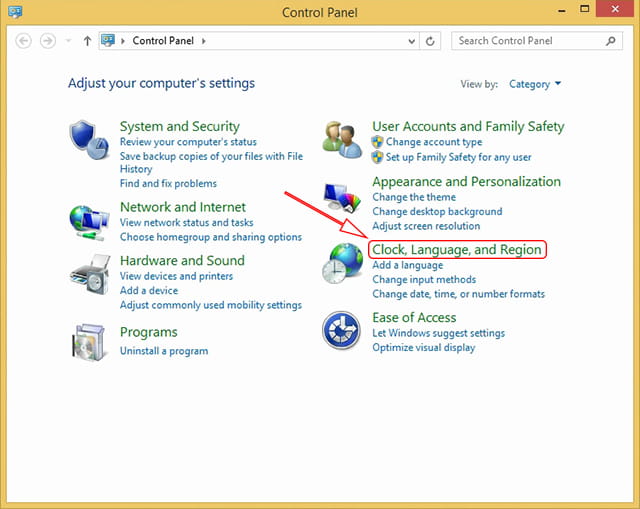This screenshot has width=640, height=509.
Task: Open User Accounts and Family Safety
Action: (x=468, y=127)
